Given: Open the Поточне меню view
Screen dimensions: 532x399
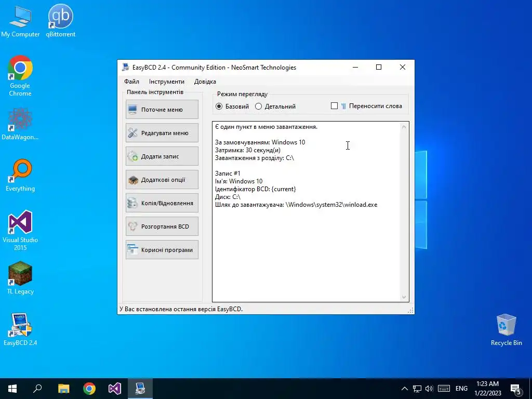Looking at the screenshot, I should (162, 110).
